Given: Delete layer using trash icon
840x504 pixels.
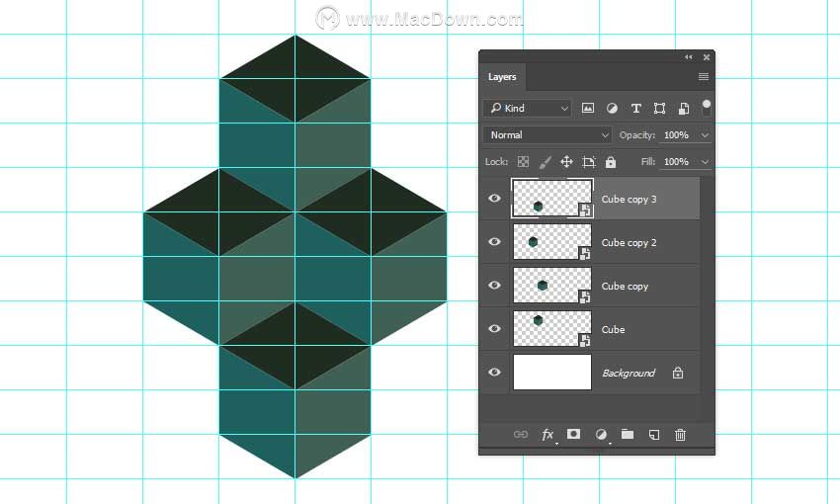Looking at the screenshot, I should pos(680,435).
